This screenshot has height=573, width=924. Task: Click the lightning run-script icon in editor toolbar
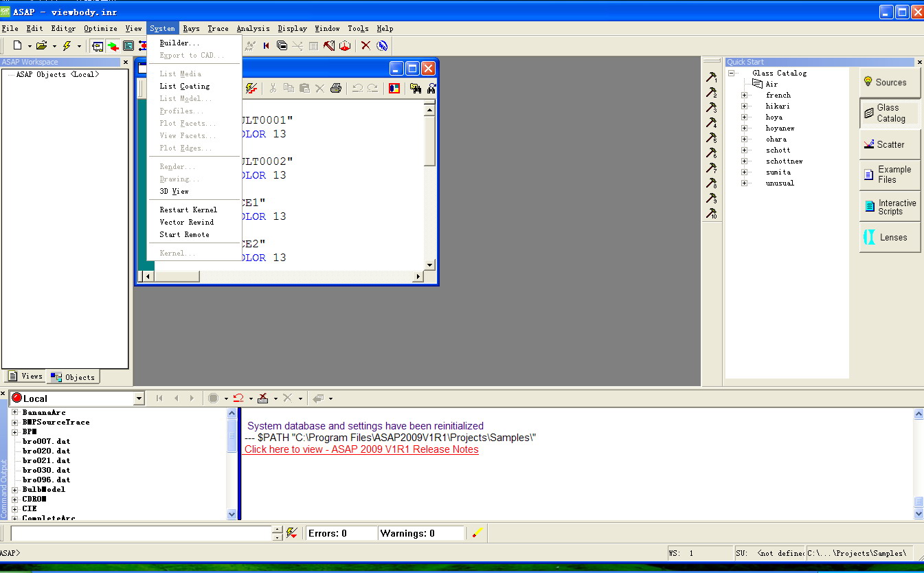[251, 88]
